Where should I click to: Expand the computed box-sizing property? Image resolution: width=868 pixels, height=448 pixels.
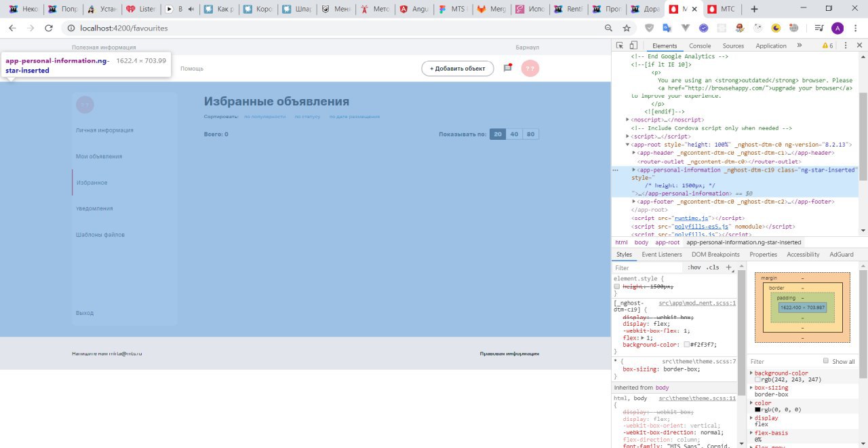click(x=751, y=388)
